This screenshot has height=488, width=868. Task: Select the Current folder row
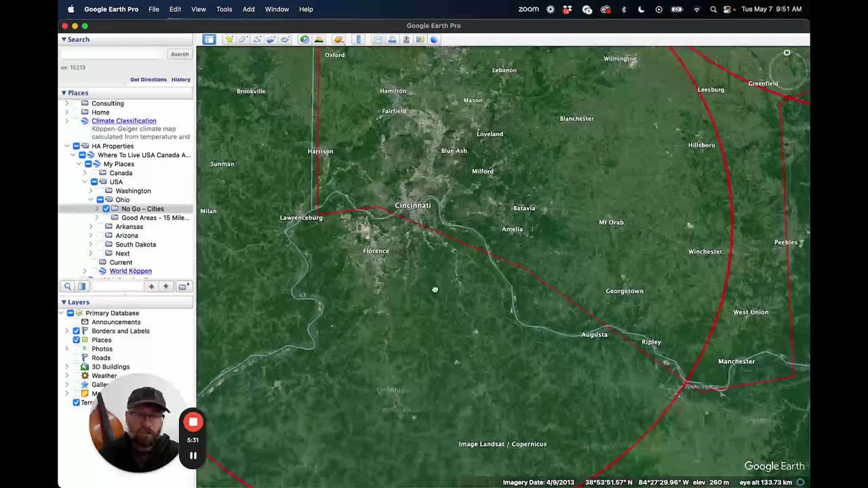pos(121,262)
